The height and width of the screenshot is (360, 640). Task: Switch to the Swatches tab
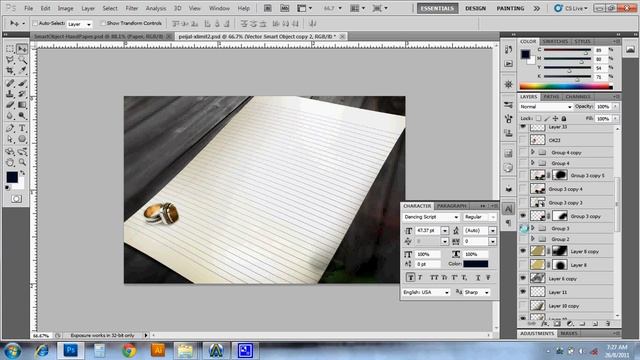[x=555, y=42]
